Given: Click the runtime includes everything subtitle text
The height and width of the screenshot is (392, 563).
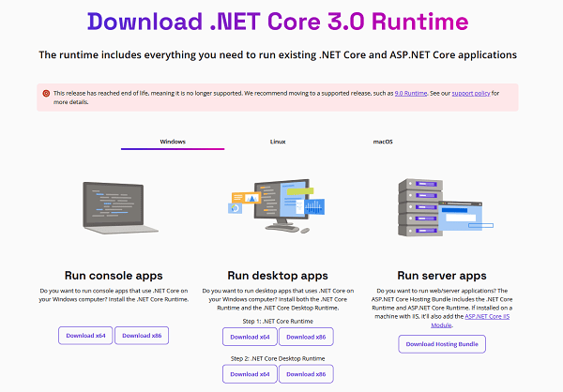Looking at the screenshot, I should pyautogui.click(x=278, y=55).
